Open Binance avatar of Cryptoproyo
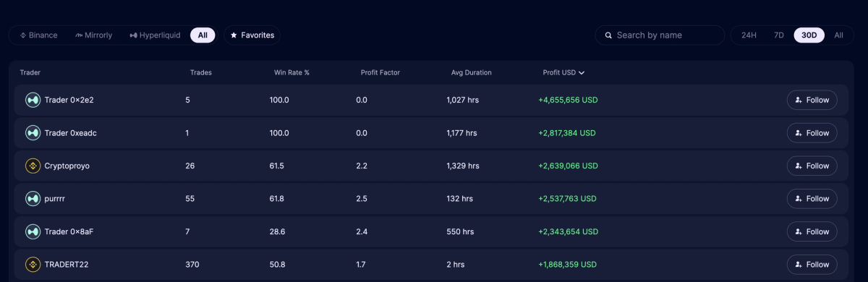Image resolution: width=868 pixels, height=282 pixels. point(33,166)
